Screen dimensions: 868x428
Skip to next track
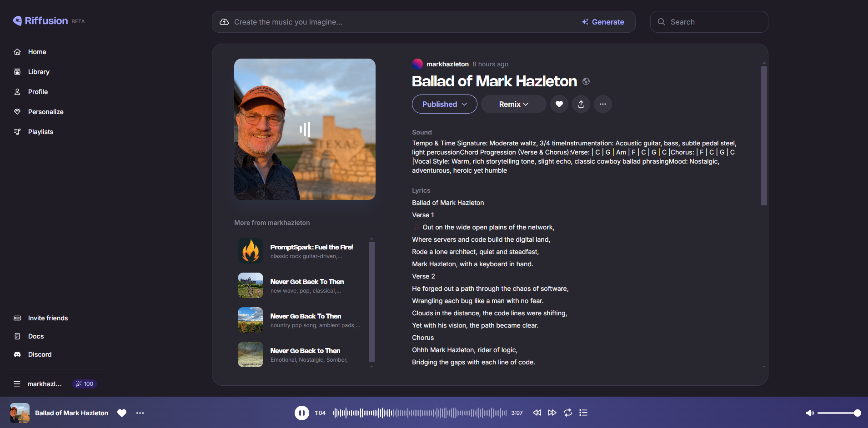pos(552,413)
